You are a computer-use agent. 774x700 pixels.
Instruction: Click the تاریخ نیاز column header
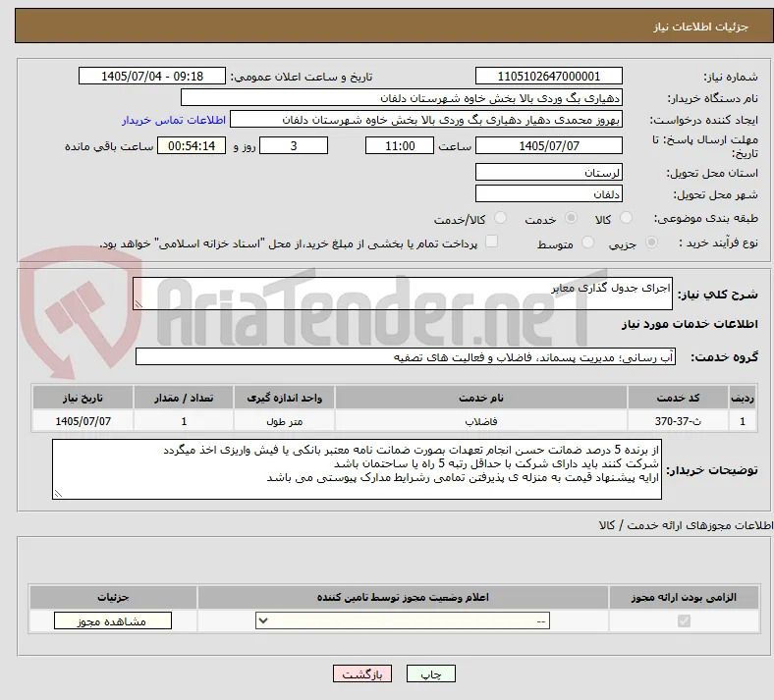[83, 397]
